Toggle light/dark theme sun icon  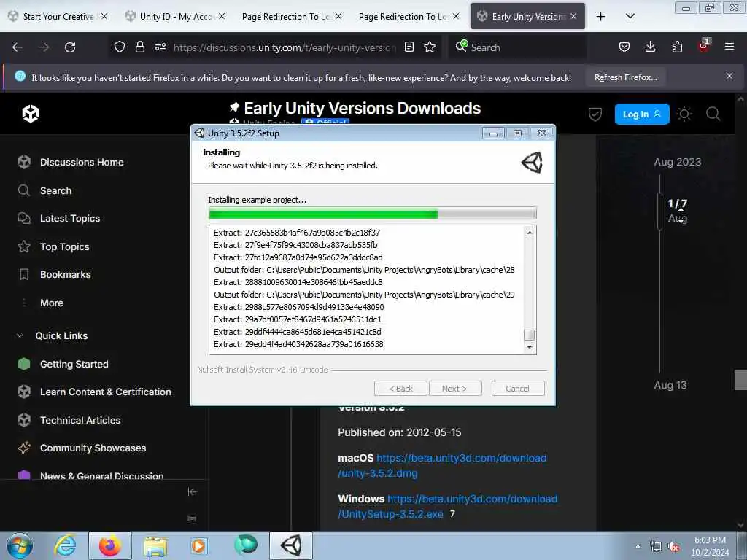pos(684,114)
